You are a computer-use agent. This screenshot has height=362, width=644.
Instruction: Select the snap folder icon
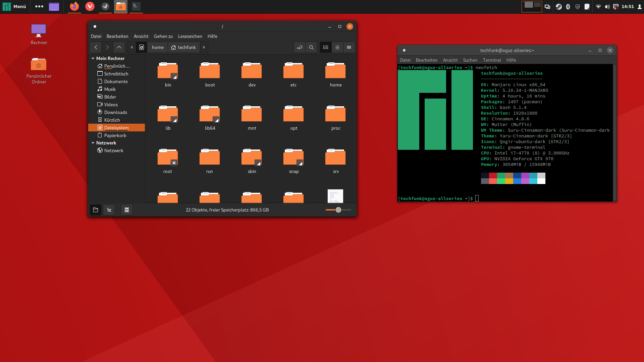293,157
